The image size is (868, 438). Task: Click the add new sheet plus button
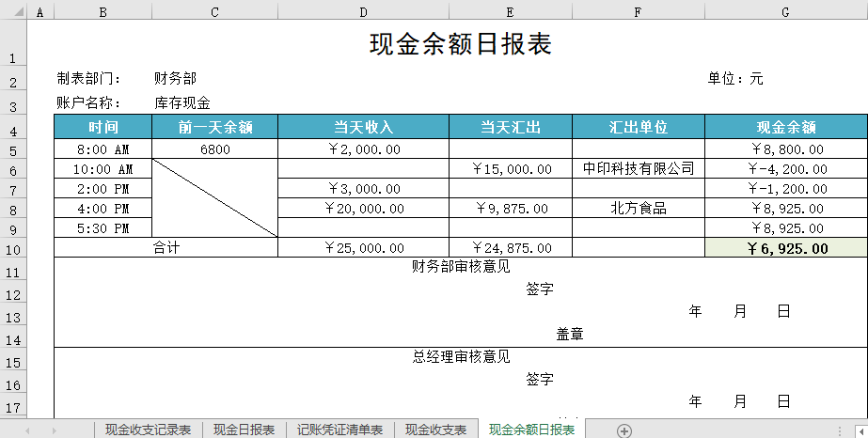pos(623,430)
